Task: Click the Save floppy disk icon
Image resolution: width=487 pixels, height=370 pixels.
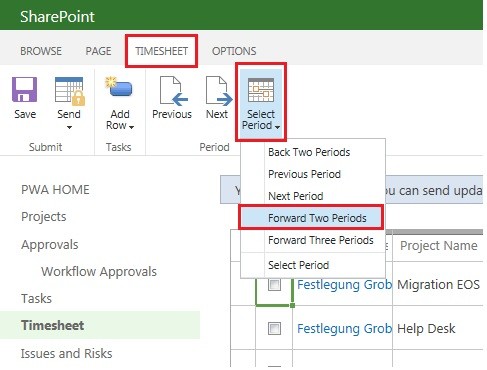Action: 24,89
